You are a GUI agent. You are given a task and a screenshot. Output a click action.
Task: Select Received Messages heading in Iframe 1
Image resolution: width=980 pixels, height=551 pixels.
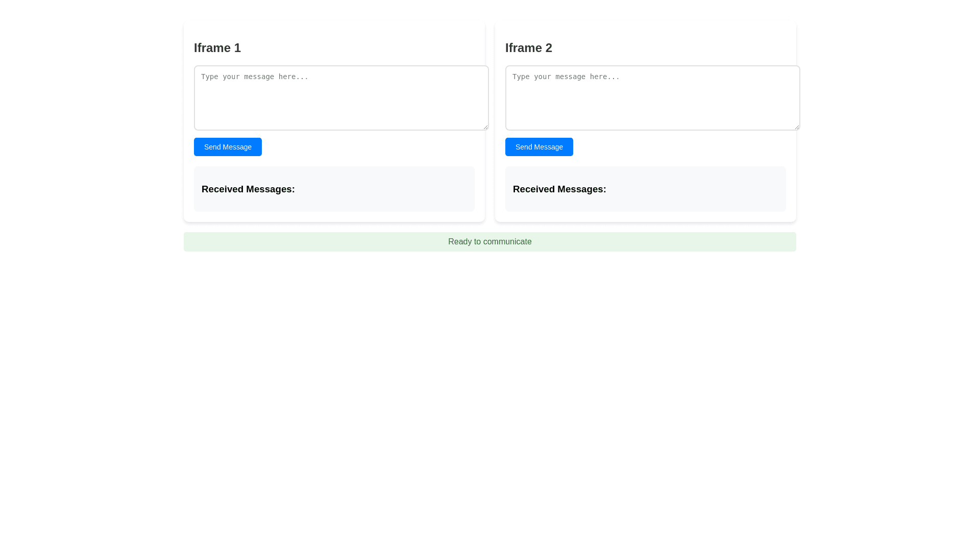click(x=248, y=189)
